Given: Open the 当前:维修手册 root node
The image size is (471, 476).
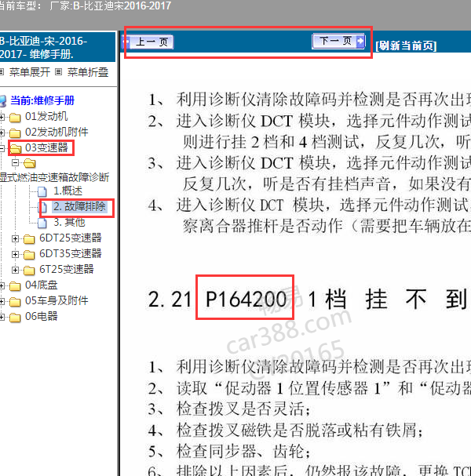Looking at the screenshot, I should click(42, 100).
